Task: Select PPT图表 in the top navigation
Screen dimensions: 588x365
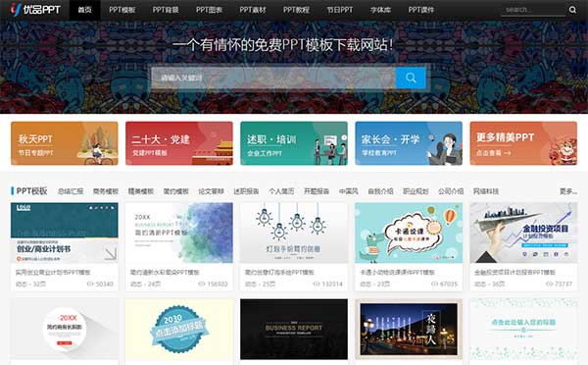Action: click(209, 10)
